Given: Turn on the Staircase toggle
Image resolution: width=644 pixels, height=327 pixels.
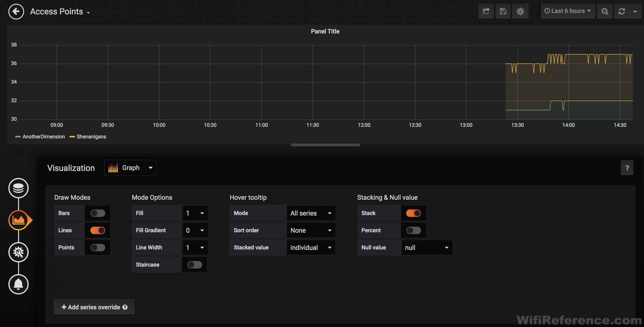Looking at the screenshot, I should click(194, 265).
